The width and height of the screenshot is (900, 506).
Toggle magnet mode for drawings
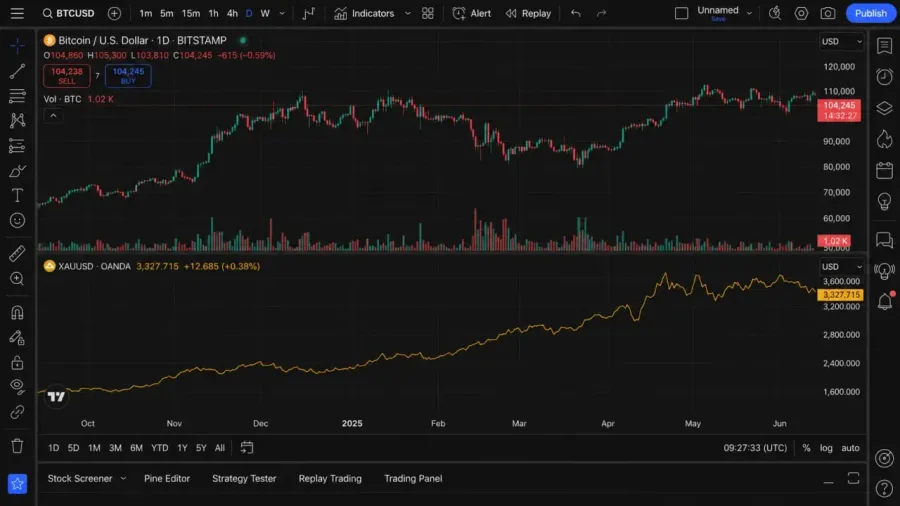coord(17,313)
